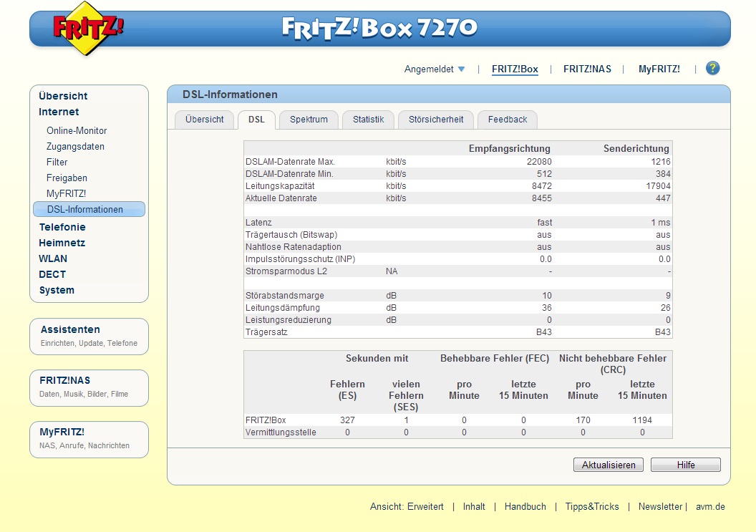Expand DECT in the sidebar
Screen dimensions: 756x532
pos(52,274)
